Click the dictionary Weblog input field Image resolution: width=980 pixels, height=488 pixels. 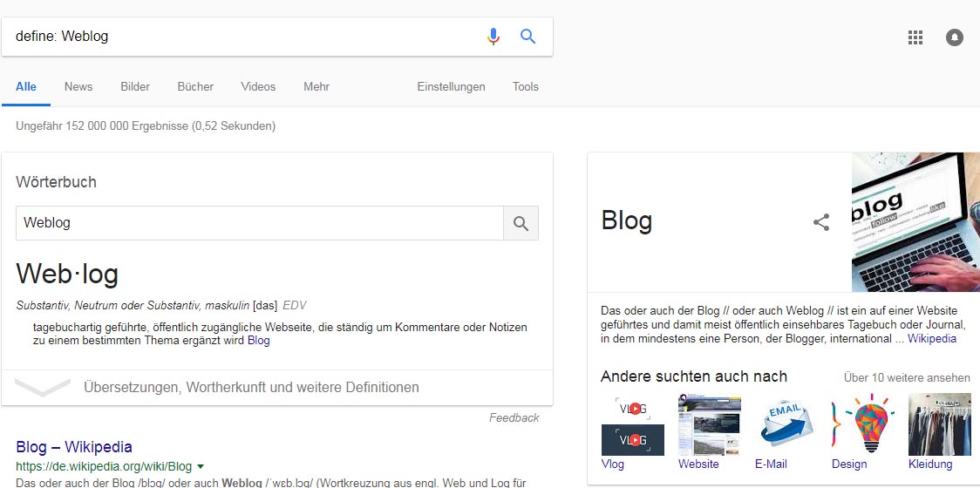pyautogui.click(x=259, y=223)
